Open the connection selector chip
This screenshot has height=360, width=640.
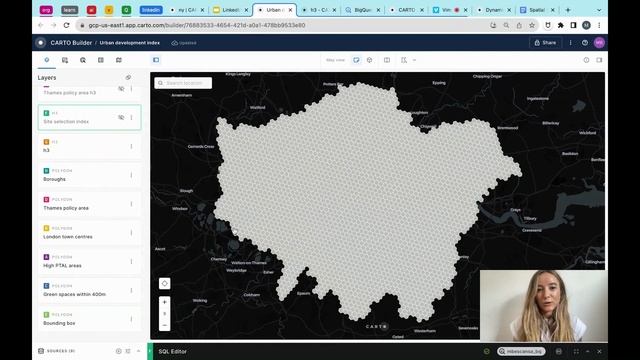pos(521,351)
